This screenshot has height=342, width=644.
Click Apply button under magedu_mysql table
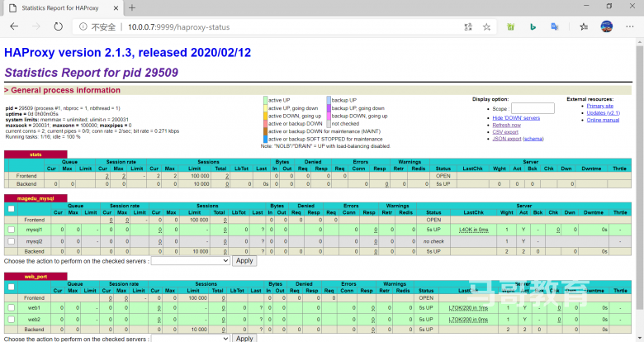(244, 260)
